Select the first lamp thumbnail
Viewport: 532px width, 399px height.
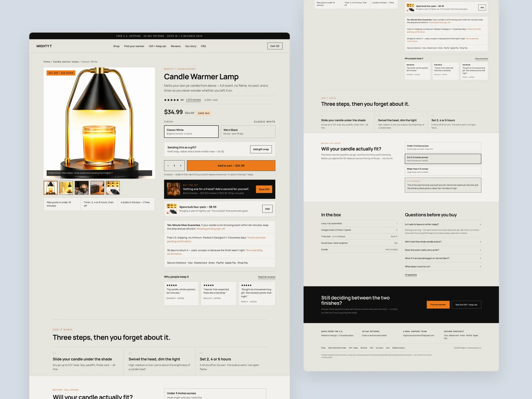(51, 188)
